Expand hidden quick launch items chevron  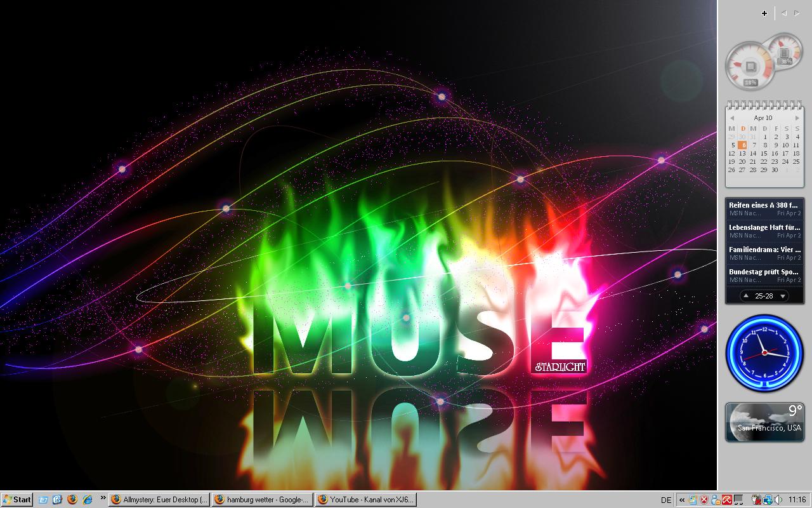point(103,498)
